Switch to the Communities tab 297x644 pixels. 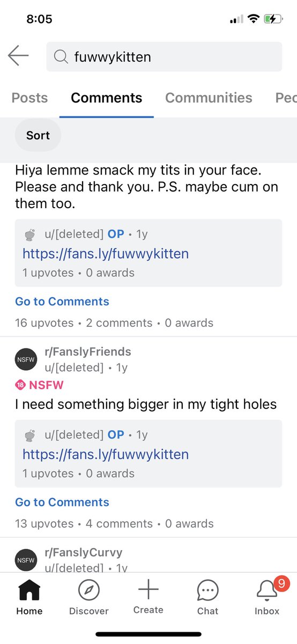click(x=209, y=98)
